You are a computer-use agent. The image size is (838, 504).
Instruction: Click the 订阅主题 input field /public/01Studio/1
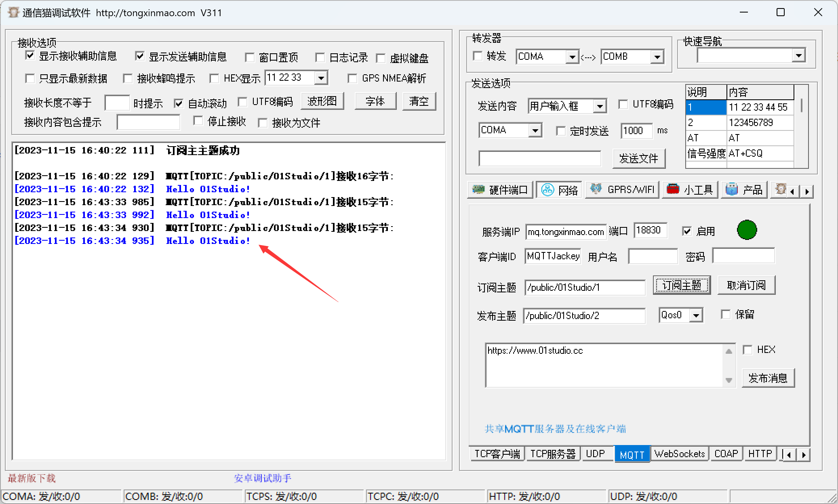585,287
